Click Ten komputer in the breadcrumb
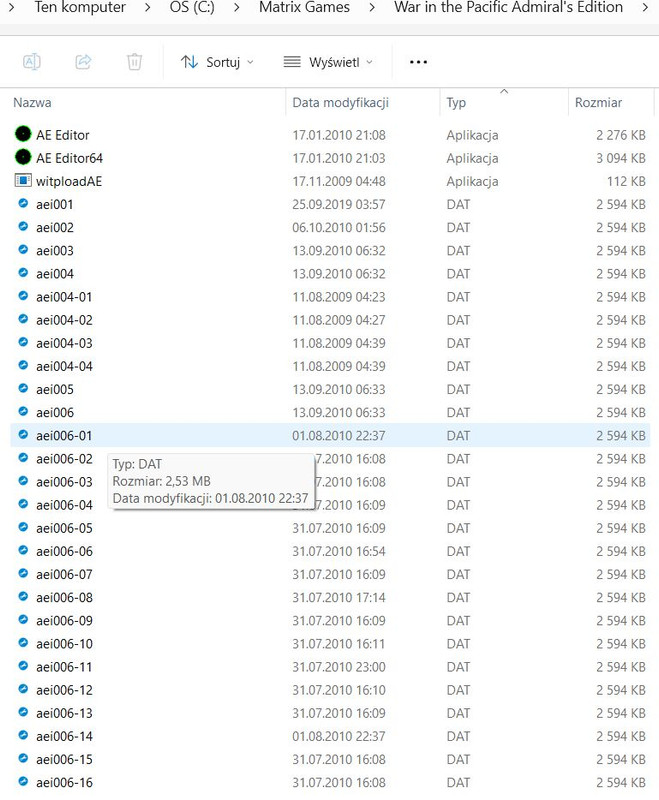 pos(80,7)
